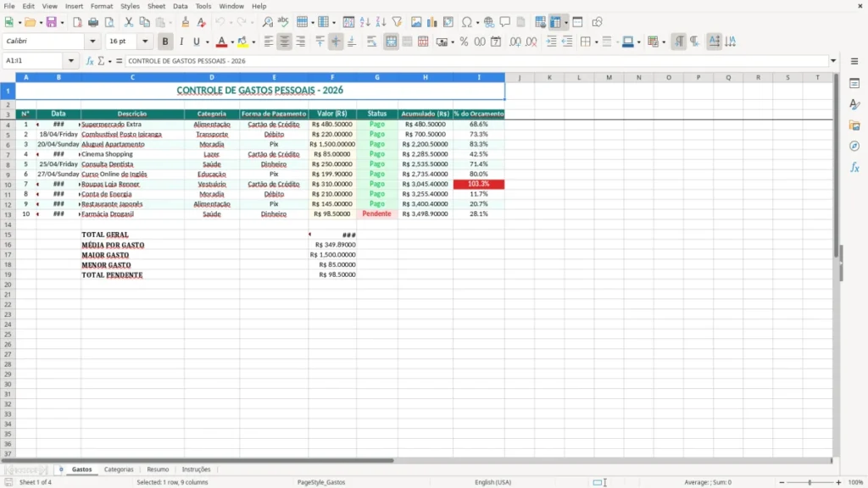Insert a pivot table

pos(448,22)
